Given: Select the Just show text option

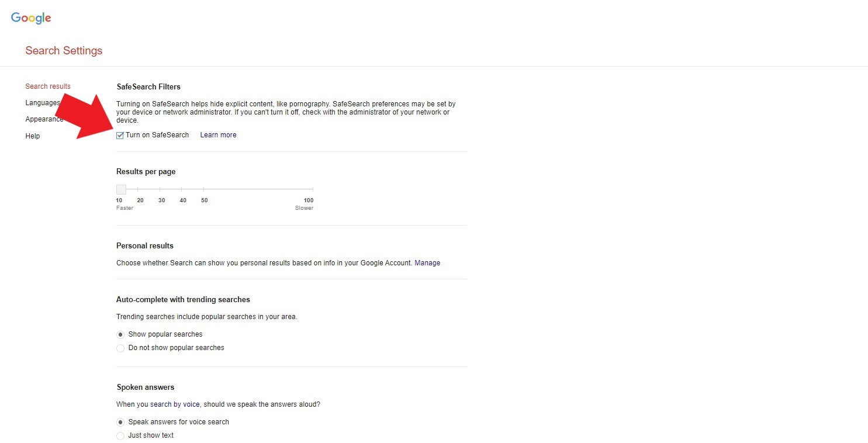Looking at the screenshot, I should pos(120,436).
